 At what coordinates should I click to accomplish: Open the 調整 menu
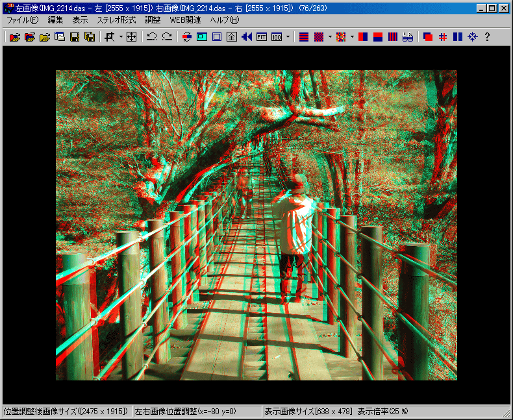click(x=153, y=20)
